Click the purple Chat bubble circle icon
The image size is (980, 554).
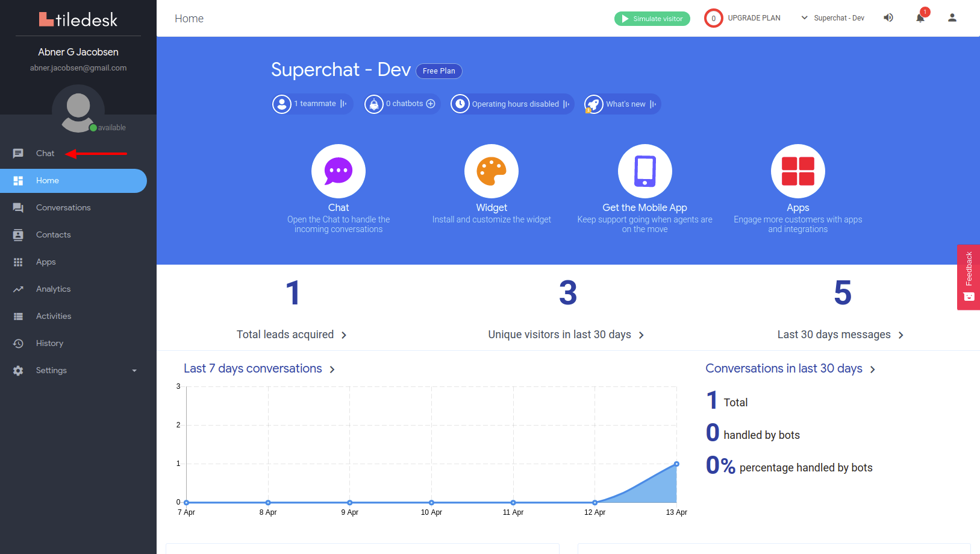click(x=339, y=171)
